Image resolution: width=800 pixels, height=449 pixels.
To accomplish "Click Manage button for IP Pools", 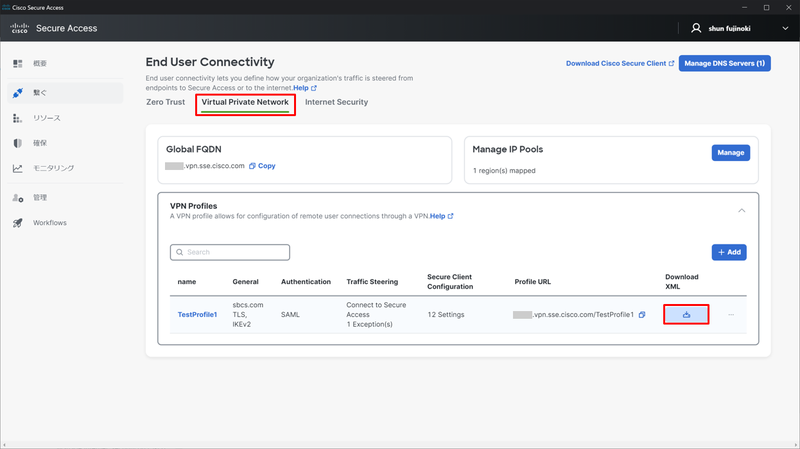I will (731, 153).
